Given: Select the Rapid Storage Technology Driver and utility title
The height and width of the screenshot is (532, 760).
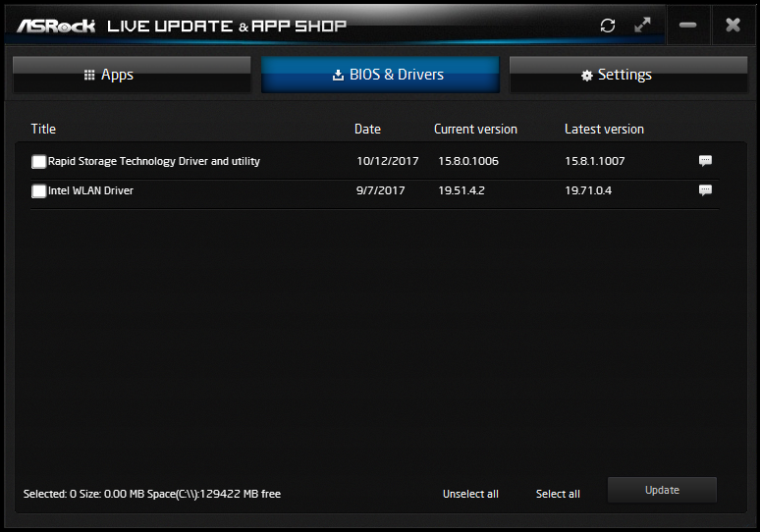Looking at the screenshot, I should (x=154, y=161).
